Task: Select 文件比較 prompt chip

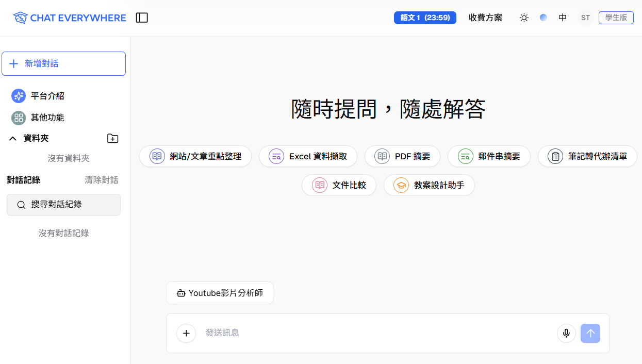Action: pos(339,185)
